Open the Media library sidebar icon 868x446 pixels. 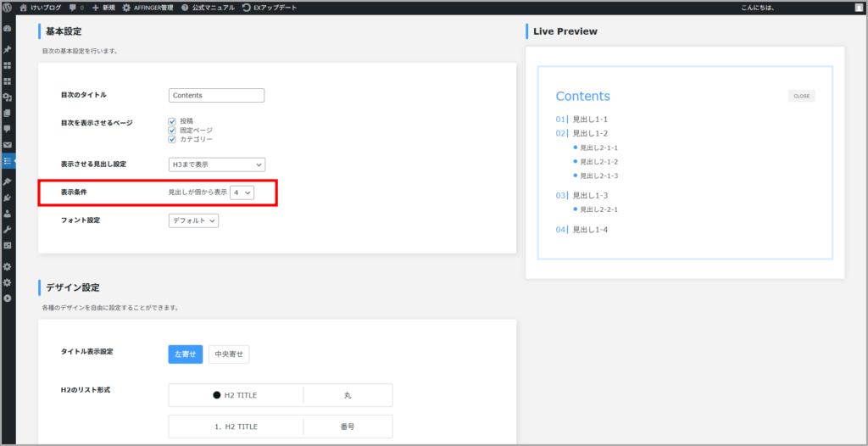(x=8, y=98)
